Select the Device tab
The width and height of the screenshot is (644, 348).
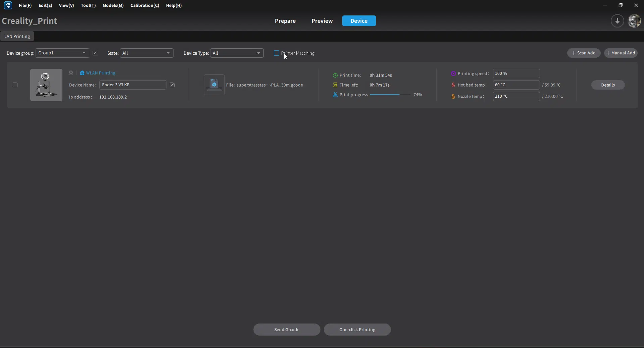[359, 21]
